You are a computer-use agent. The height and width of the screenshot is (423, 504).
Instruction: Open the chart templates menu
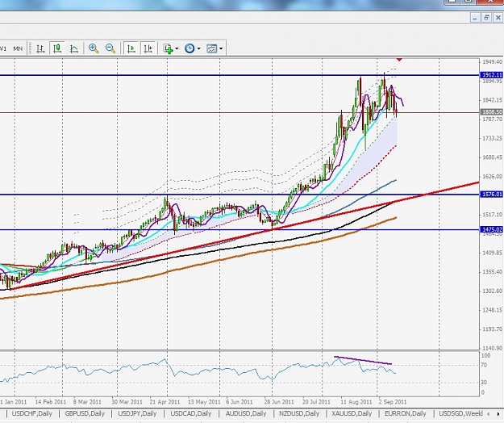coord(212,48)
